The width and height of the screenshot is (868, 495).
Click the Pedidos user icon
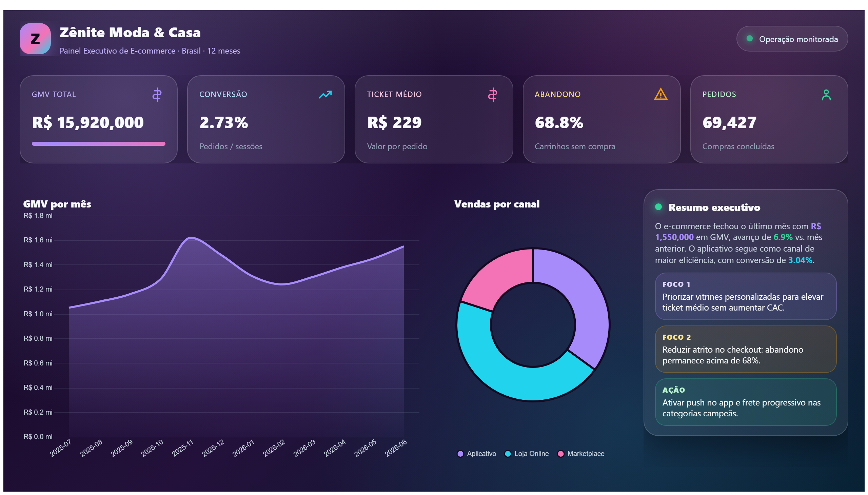click(x=826, y=95)
